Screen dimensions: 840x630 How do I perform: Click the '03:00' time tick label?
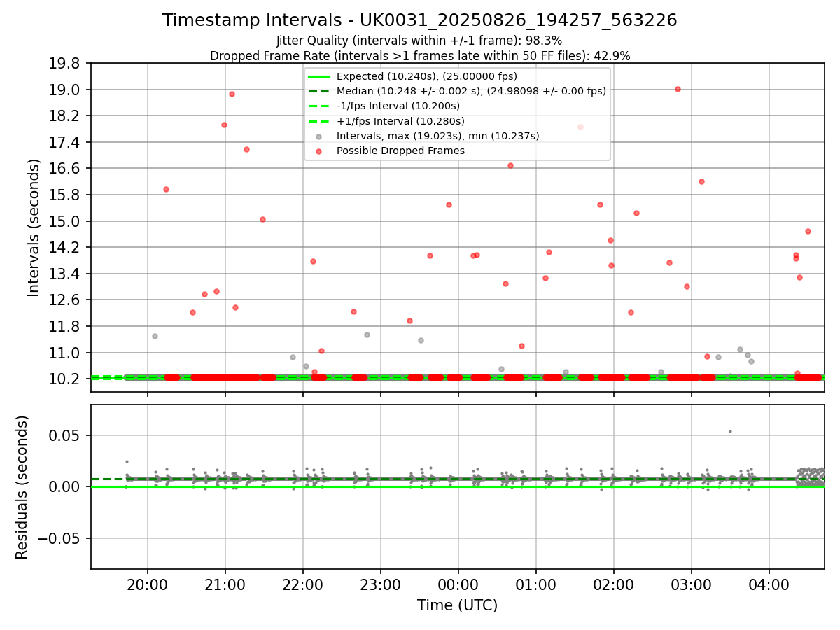692,584
